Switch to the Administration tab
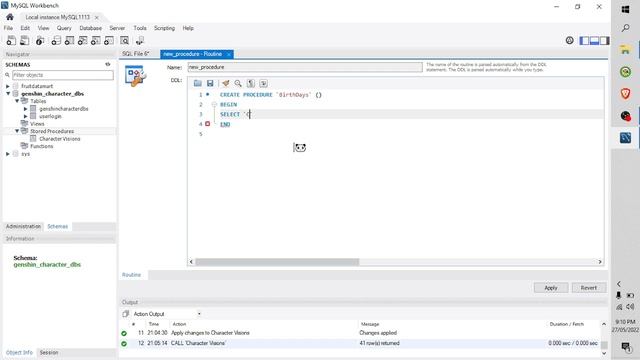640x360 pixels. (x=23, y=227)
